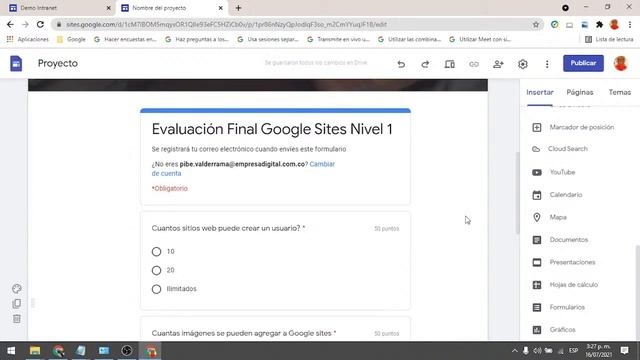Open a new browser tab
Viewport: 640px width, 360px height.
238,8
